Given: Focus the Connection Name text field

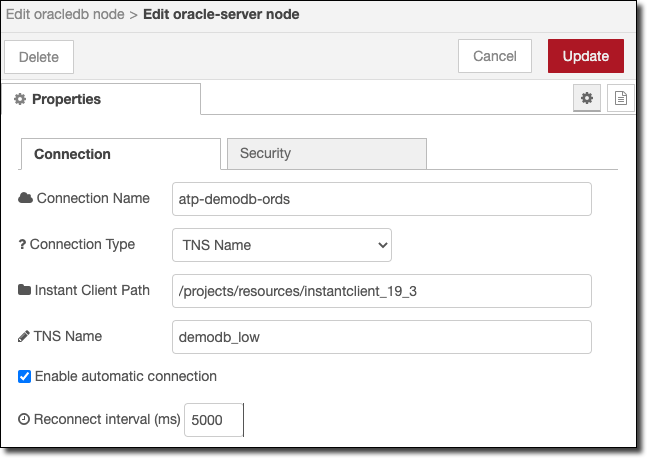Looking at the screenshot, I should coord(382,199).
